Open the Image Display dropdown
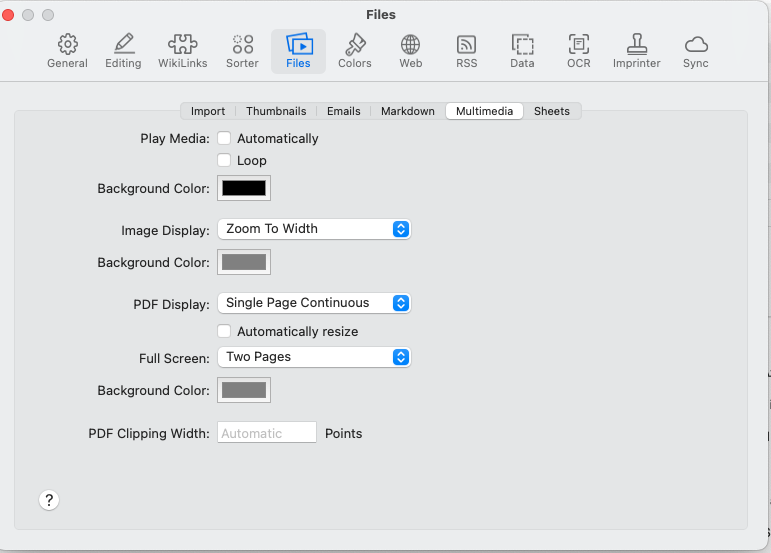Screen dimensions: 771x553 (x=313, y=229)
